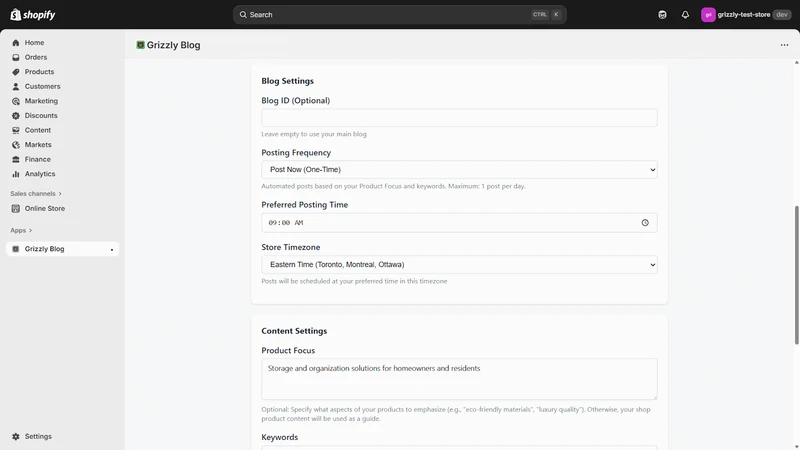This screenshot has height=450, width=800.
Task: Click the Shopify logo
Action: click(33, 15)
